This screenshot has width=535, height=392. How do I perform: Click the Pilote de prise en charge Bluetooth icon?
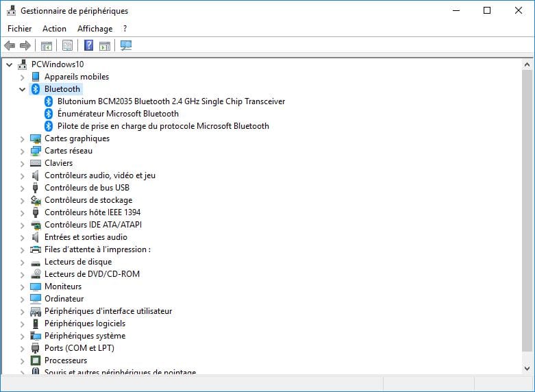[x=49, y=126]
